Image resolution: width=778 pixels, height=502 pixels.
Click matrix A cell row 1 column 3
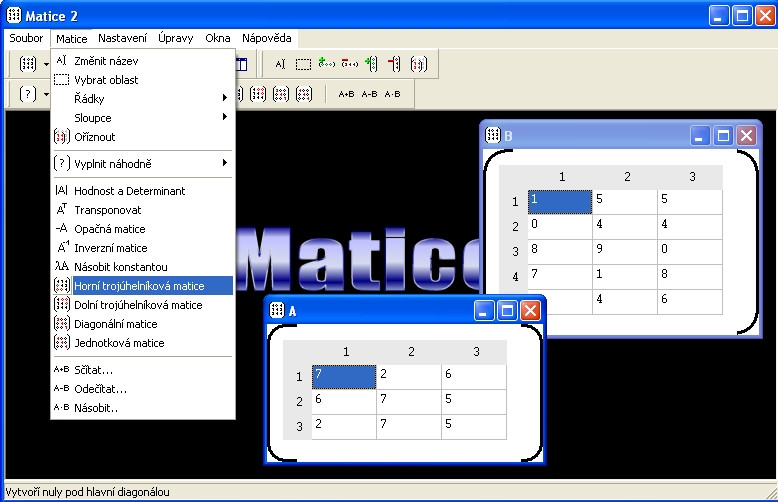(x=474, y=377)
